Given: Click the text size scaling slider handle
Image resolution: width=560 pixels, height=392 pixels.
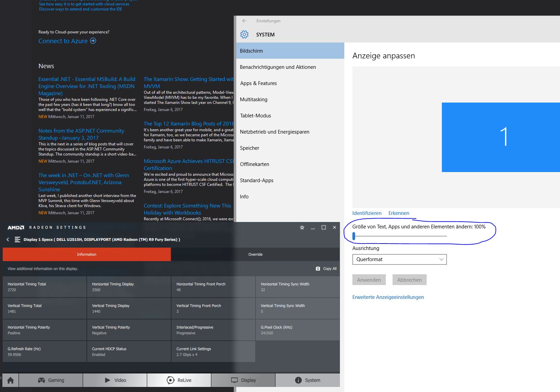Looking at the screenshot, I should pyautogui.click(x=354, y=236).
